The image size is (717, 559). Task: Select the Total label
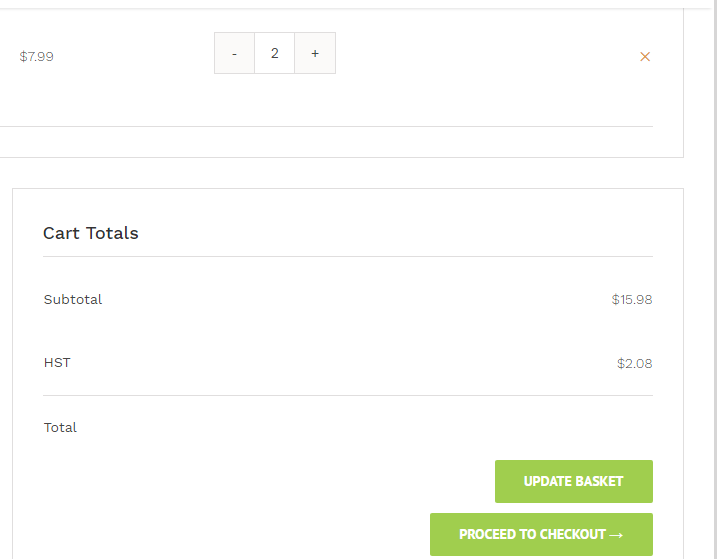pos(60,427)
